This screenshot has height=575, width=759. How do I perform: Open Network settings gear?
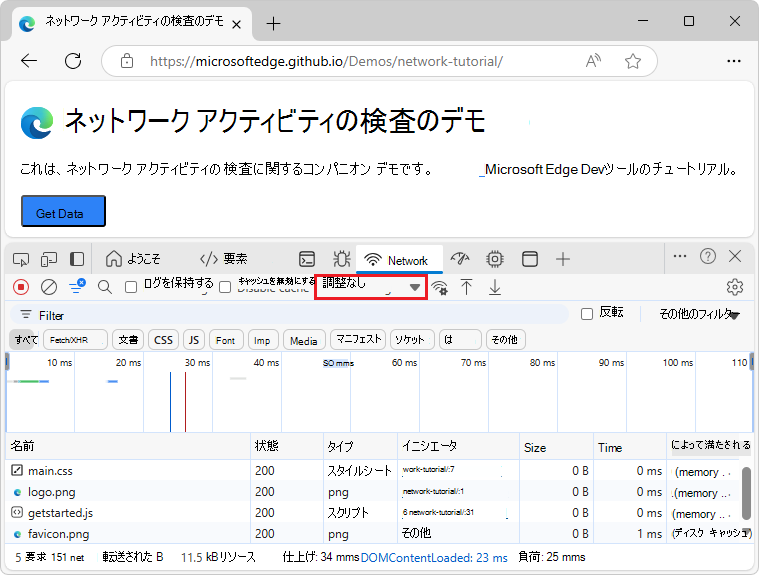(735, 287)
